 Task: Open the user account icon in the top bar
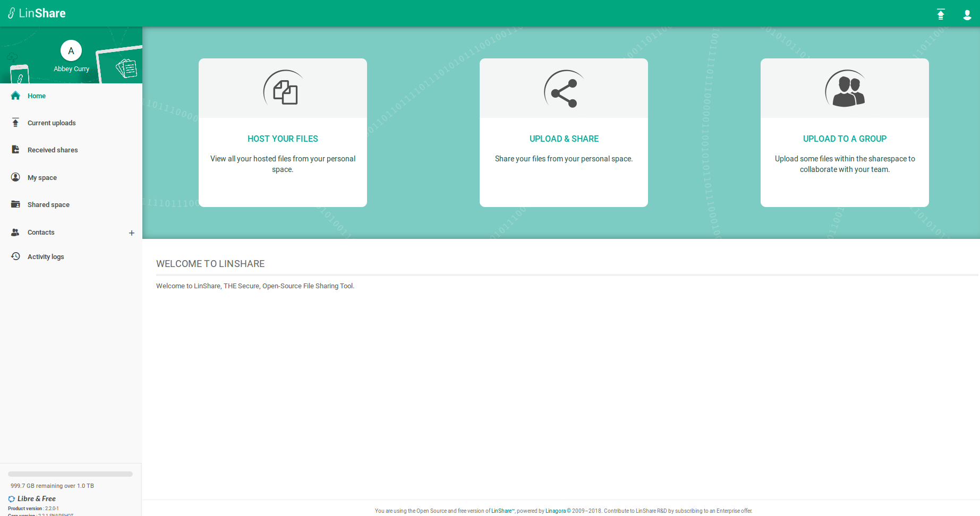pyautogui.click(x=967, y=15)
